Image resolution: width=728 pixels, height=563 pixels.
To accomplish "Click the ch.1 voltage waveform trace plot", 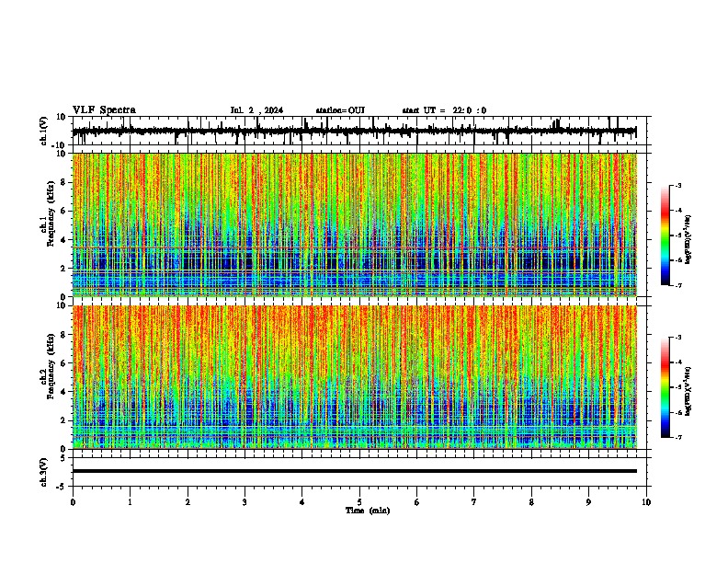I will pyautogui.click(x=354, y=131).
